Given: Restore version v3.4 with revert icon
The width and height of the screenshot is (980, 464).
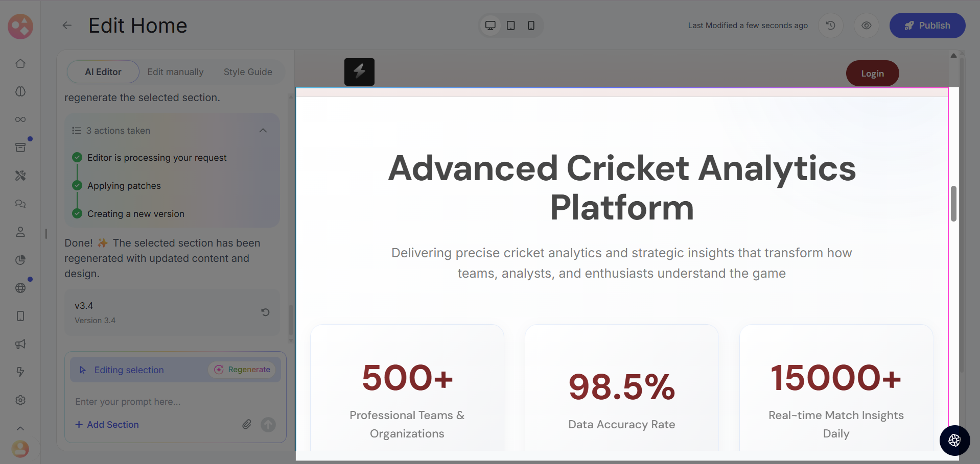Looking at the screenshot, I should click(x=265, y=312).
